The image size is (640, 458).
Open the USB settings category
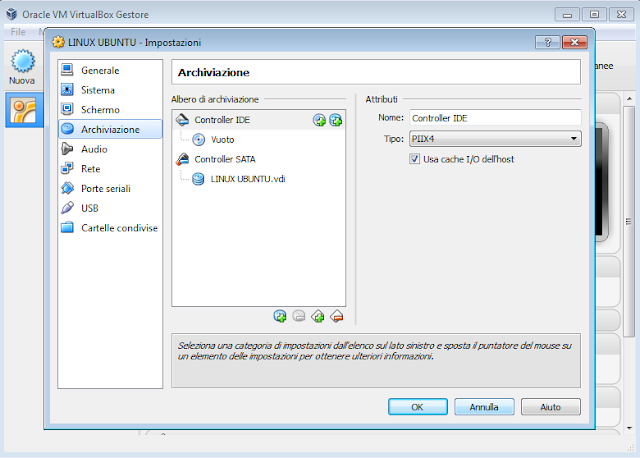[x=110, y=208]
